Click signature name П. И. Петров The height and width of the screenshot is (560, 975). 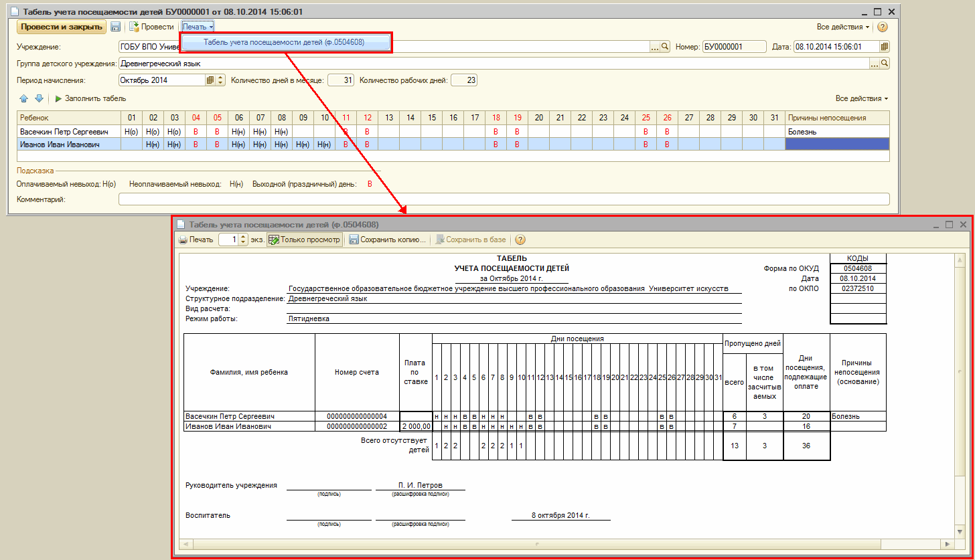(x=421, y=485)
